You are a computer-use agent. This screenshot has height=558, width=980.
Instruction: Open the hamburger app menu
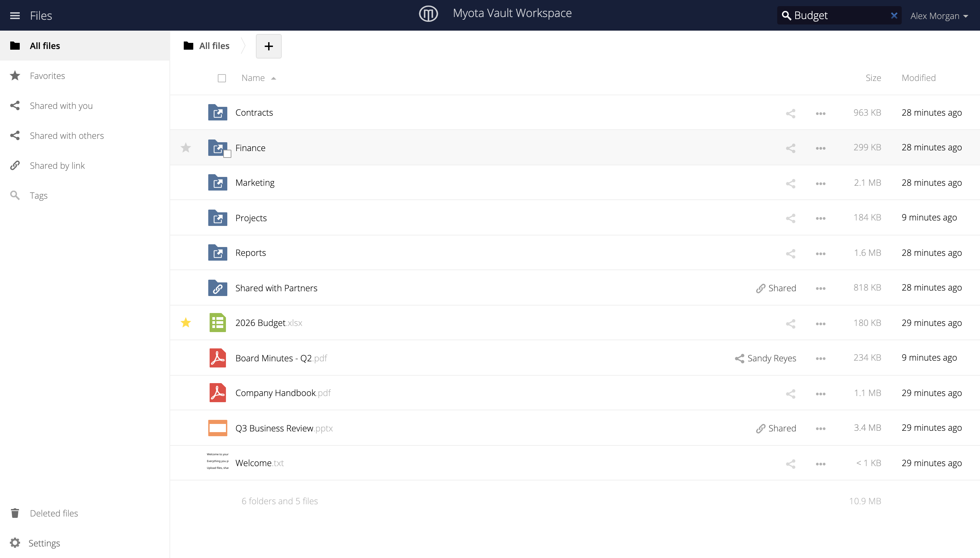[x=15, y=15]
